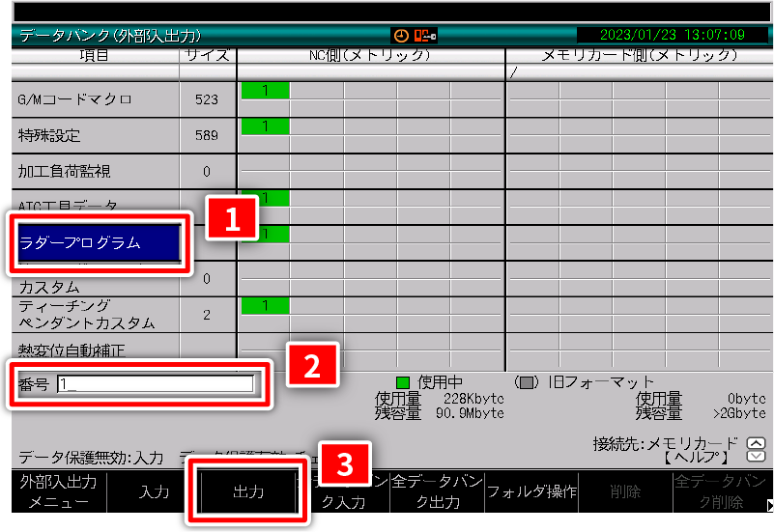Click the >2Gbyte memory card capacity

(x=739, y=413)
